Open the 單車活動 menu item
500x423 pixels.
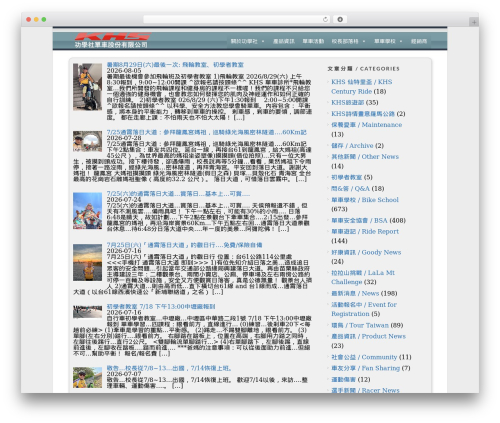coord(313,41)
